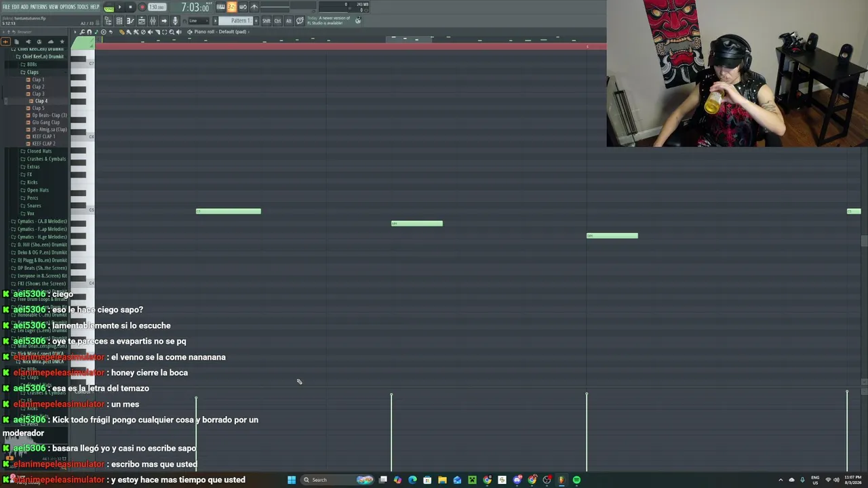Open the piano roll magnet snap icon

click(89, 32)
